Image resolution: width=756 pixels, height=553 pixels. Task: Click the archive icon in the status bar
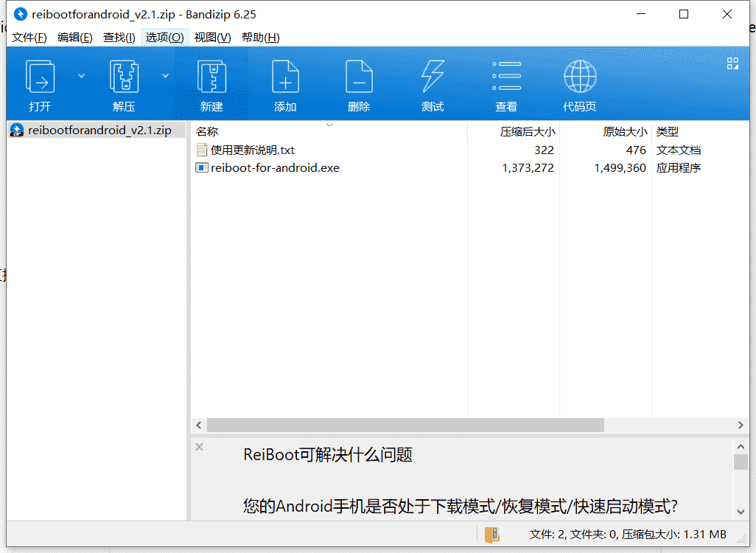(491, 535)
